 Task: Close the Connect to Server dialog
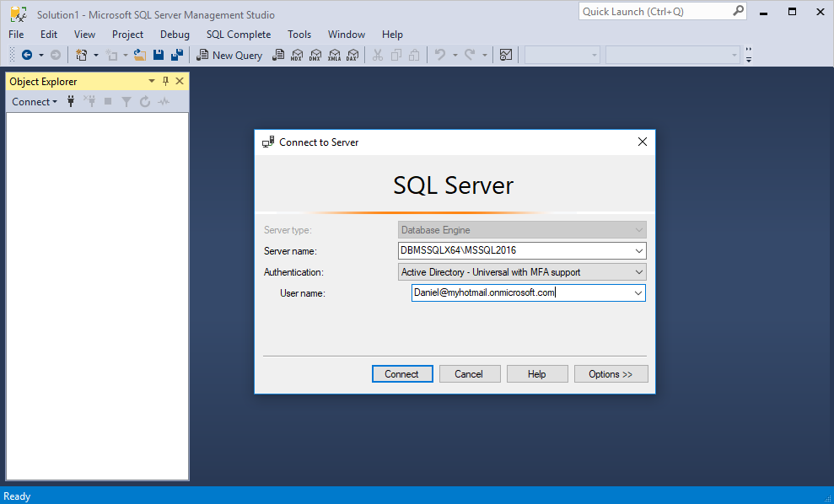point(642,142)
